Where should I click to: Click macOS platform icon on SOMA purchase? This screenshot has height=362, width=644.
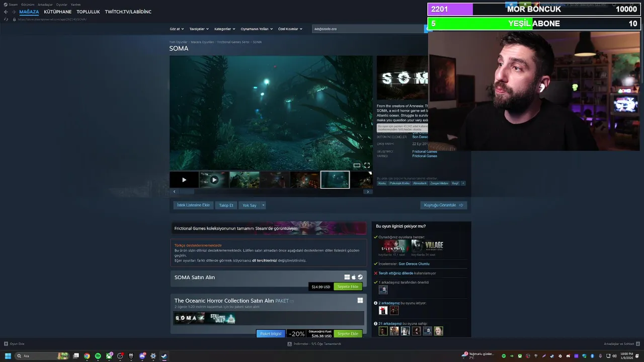[x=354, y=277]
